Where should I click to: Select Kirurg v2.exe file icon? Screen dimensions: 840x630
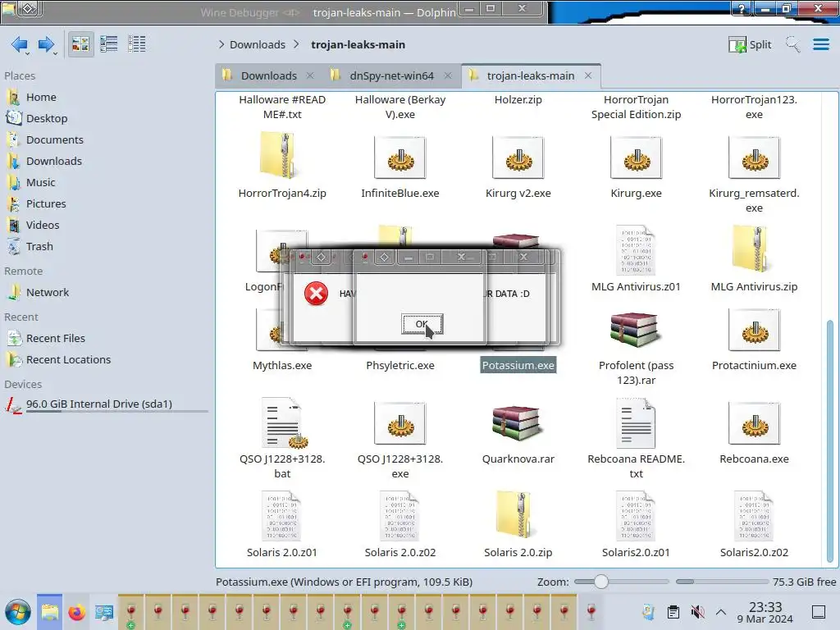[518, 157]
